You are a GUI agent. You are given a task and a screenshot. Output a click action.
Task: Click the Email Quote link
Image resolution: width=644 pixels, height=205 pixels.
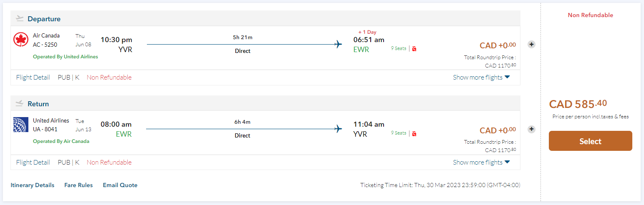point(120,185)
